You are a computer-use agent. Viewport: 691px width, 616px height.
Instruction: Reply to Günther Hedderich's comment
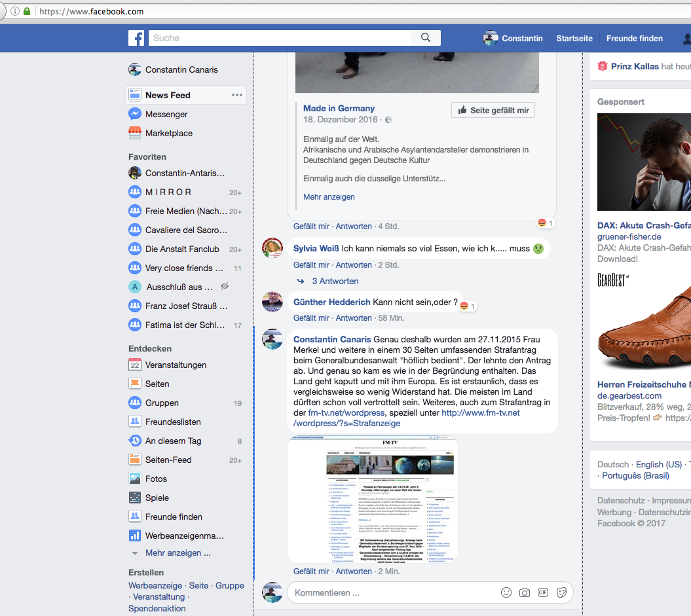pos(354,318)
